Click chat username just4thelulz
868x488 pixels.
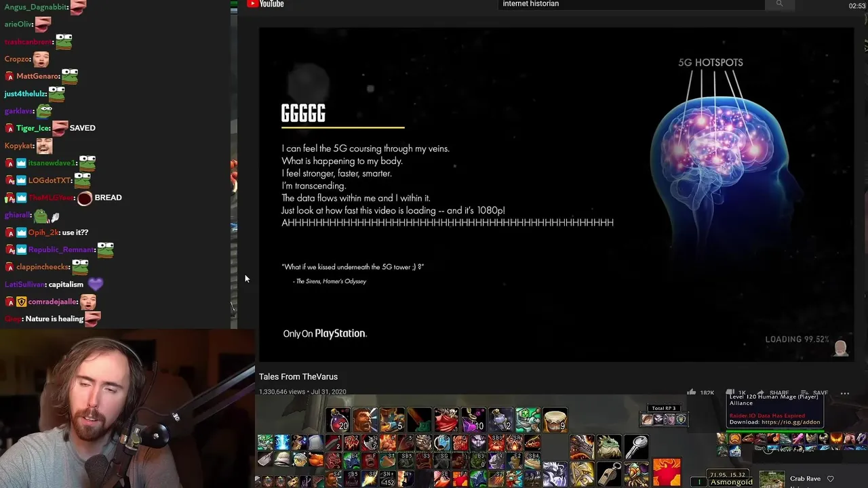point(25,94)
